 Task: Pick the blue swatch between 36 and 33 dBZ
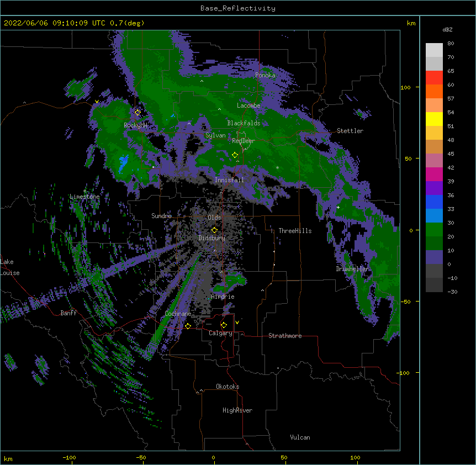(x=434, y=202)
